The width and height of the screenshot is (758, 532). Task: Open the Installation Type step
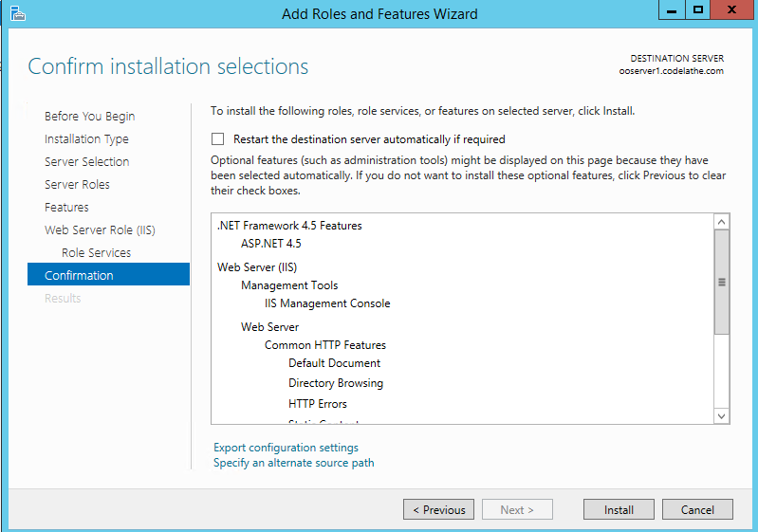point(85,139)
